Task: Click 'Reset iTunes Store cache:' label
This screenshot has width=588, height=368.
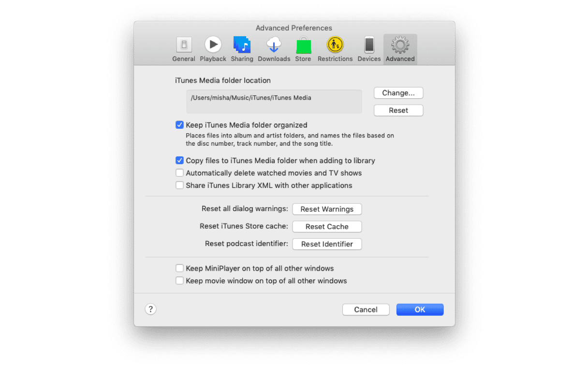Action: [244, 226]
